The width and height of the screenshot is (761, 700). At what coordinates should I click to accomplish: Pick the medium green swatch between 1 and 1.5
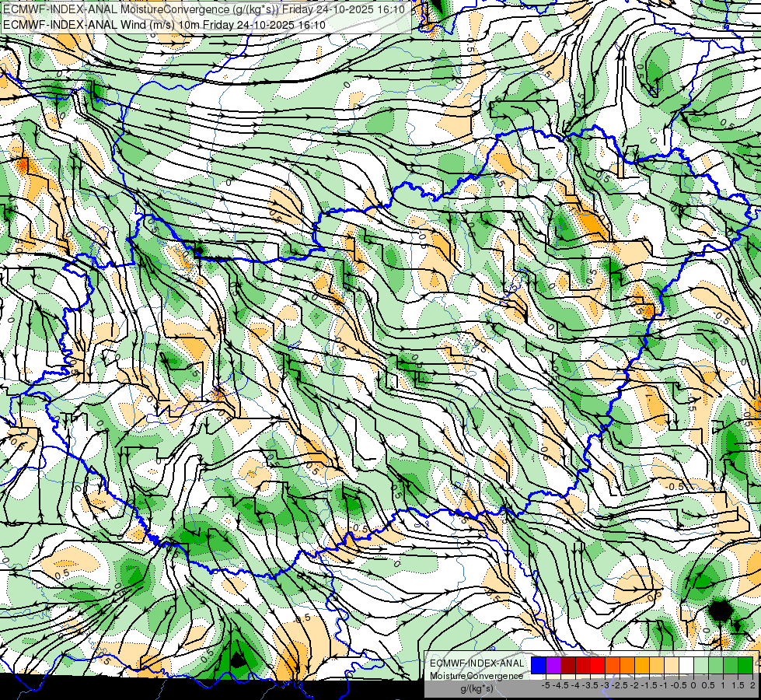tap(731, 666)
